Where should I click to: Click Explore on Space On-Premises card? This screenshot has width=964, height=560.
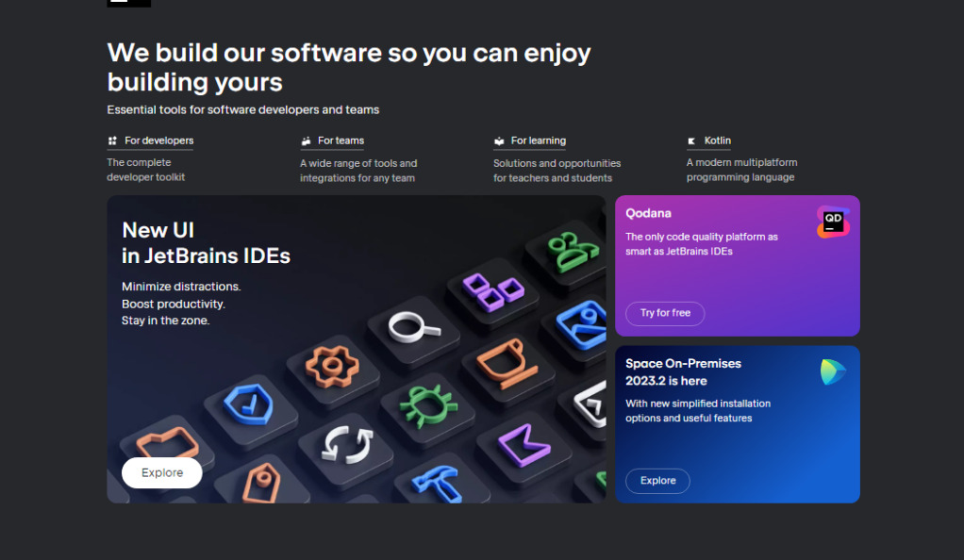tap(657, 481)
